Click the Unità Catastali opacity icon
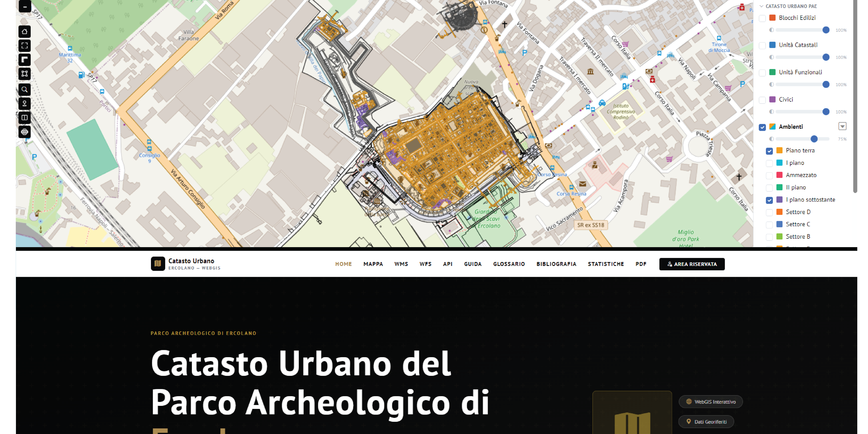868x434 pixels. 771,57
